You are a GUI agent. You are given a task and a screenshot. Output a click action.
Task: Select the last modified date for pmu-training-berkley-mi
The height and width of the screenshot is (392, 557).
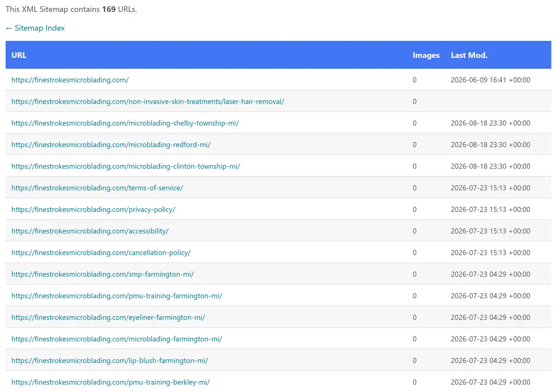[x=491, y=382]
